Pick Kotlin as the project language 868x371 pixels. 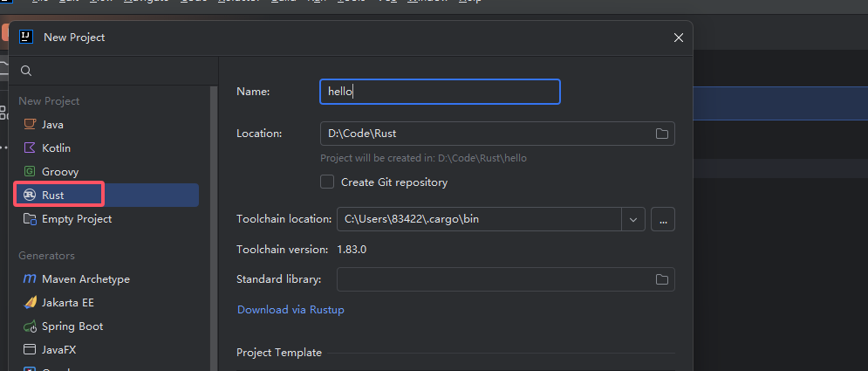pos(56,148)
